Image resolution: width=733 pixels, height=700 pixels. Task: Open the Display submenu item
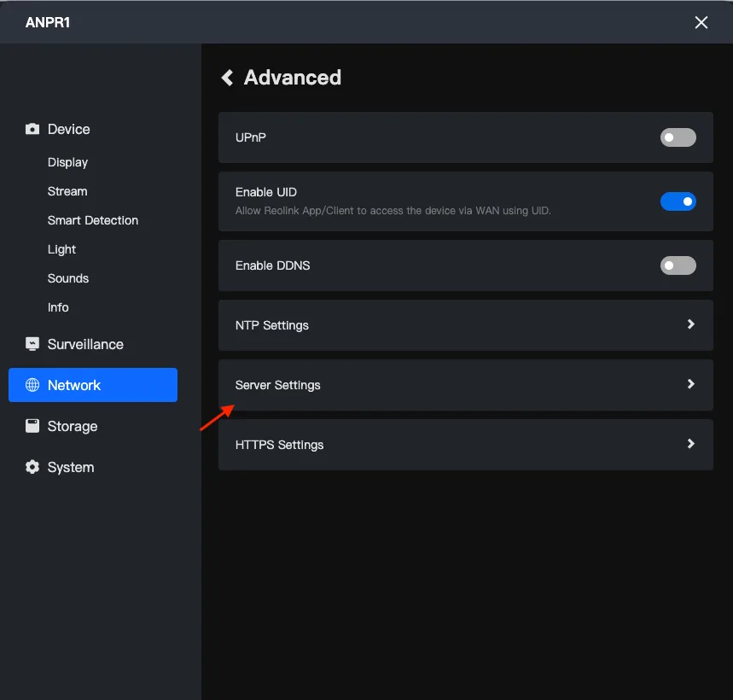67,162
